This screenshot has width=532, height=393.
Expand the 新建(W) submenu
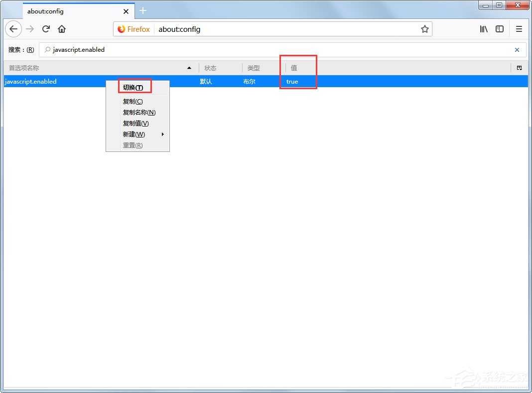pyautogui.click(x=133, y=134)
